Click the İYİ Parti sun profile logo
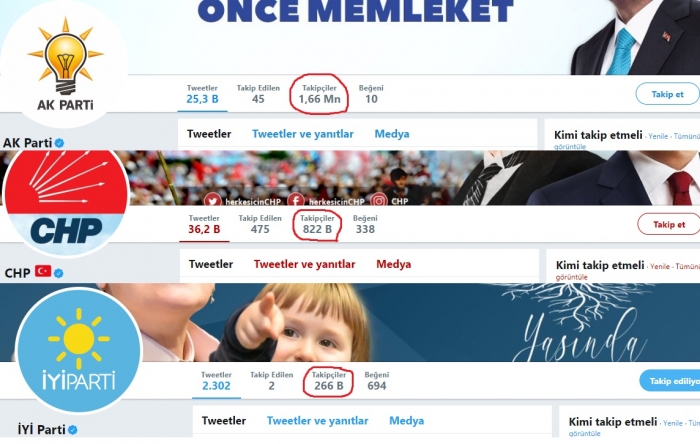 (x=79, y=350)
